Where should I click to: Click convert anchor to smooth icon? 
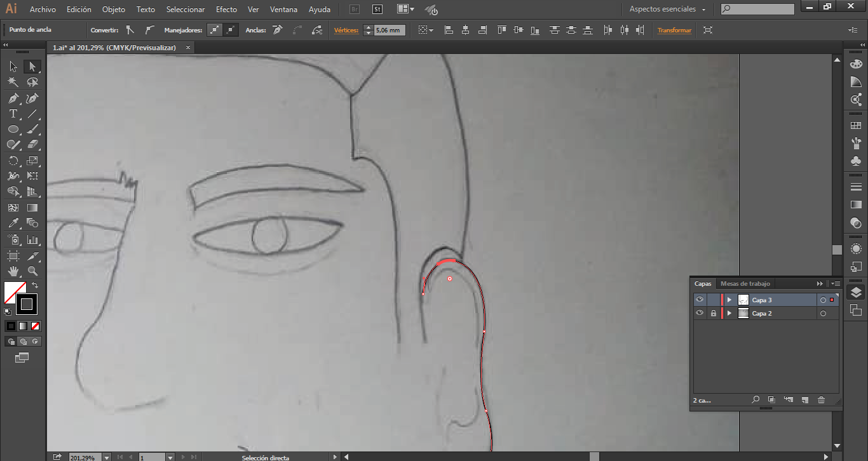(x=149, y=30)
